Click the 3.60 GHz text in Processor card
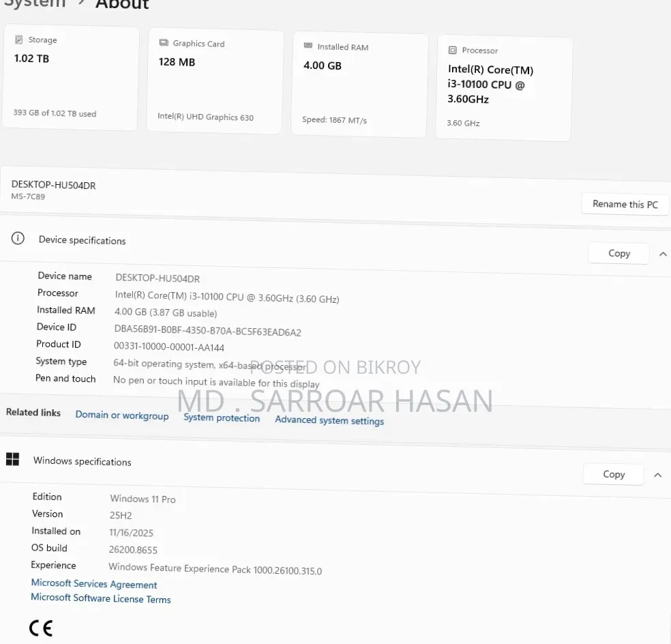 pos(463,123)
